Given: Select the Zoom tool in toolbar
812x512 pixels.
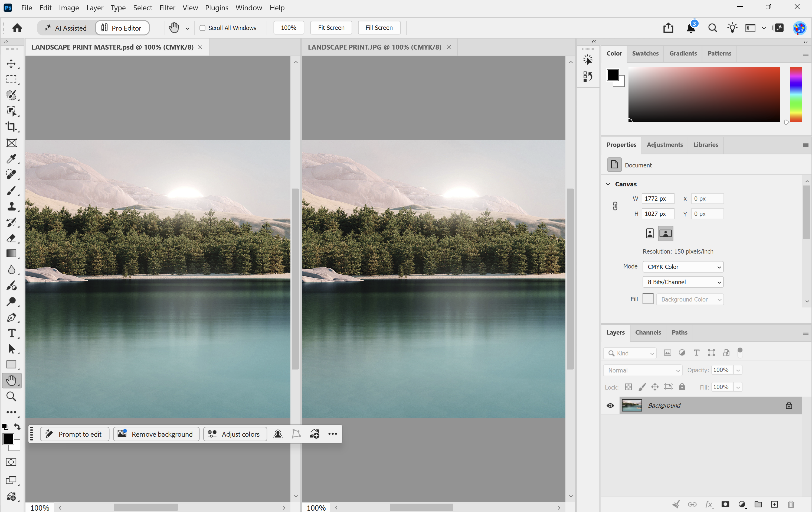Looking at the screenshot, I should pyautogui.click(x=11, y=396).
